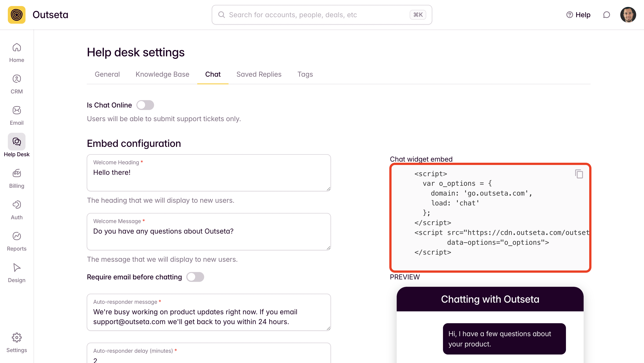Switch to the Knowledge Base tab
This screenshot has height=363, width=644.
(162, 74)
